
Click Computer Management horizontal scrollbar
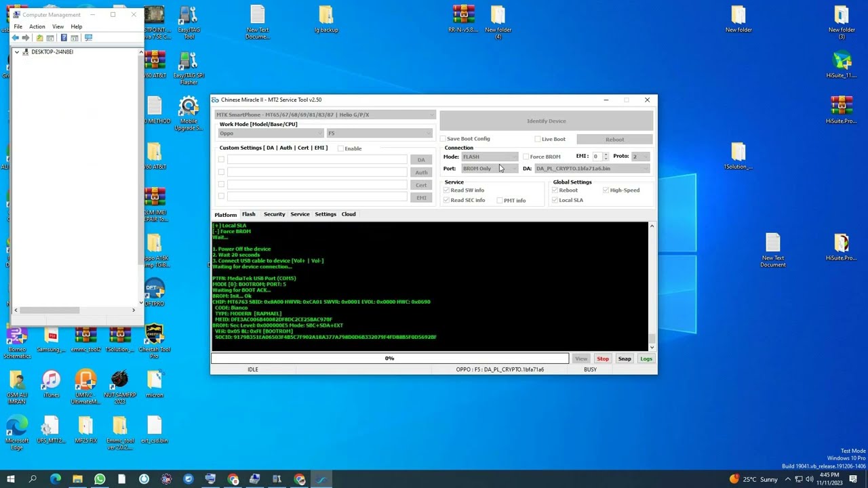[75, 310]
